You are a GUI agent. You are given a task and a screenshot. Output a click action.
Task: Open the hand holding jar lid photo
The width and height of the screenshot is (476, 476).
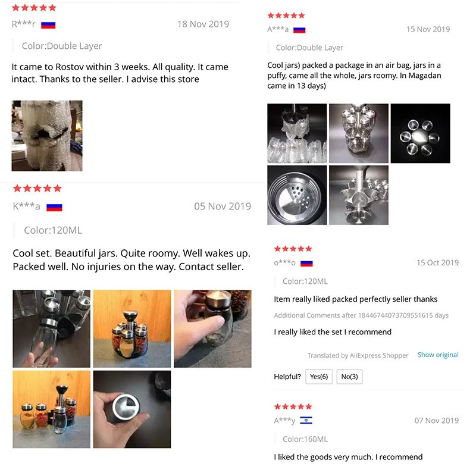132,409
